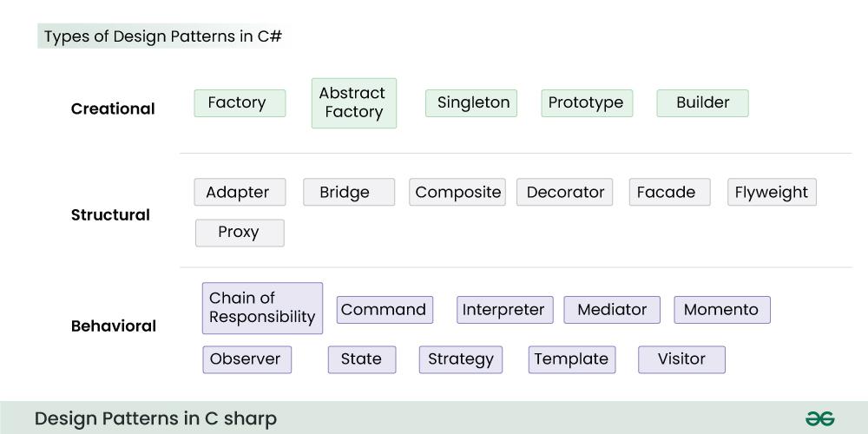Click the Decorator pattern box
Viewport: 868px width, 434px height.
coord(564,193)
